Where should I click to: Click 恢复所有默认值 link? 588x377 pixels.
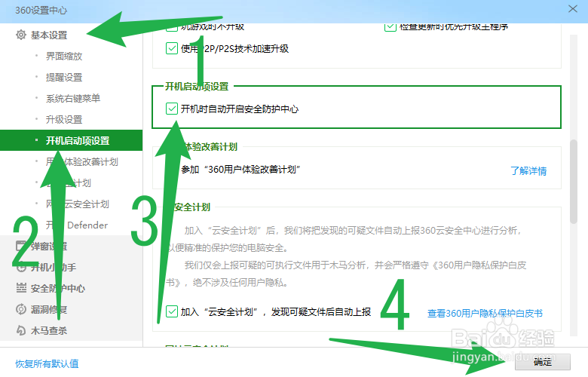[47, 363]
